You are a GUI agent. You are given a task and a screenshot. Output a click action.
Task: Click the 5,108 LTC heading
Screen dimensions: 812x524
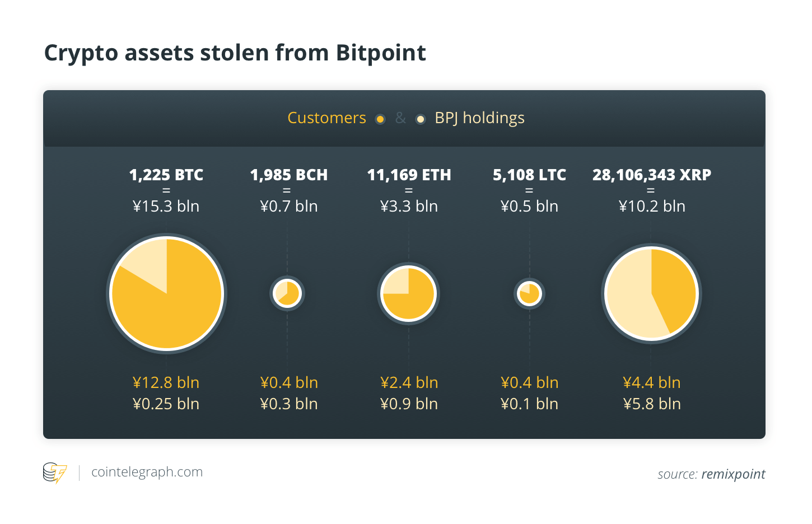[529, 175]
